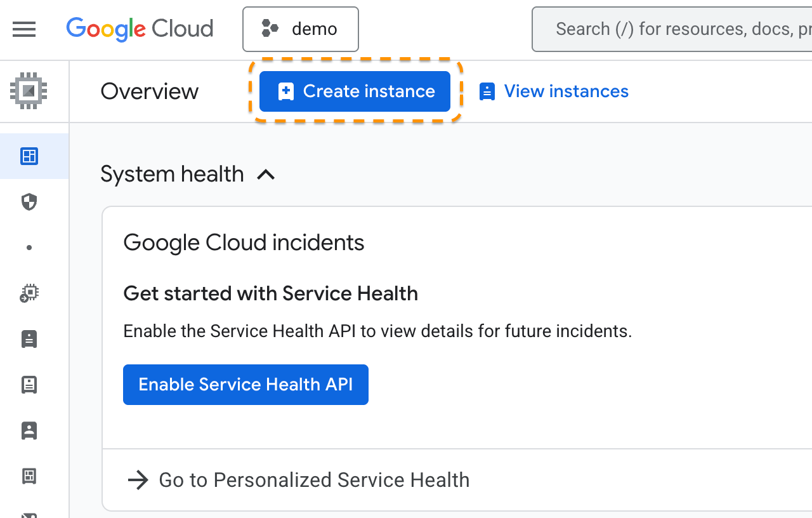This screenshot has width=812, height=518.
Task: Collapse System health with the chevron
Action: coord(266,175)
